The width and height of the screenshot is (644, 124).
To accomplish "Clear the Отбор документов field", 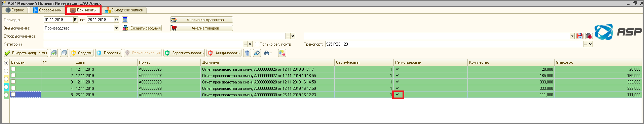I will [293, 36].
